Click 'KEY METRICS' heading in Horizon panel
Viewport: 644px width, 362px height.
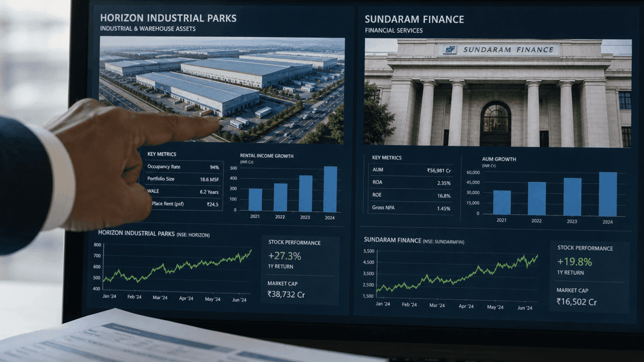(x=162, y=154)
